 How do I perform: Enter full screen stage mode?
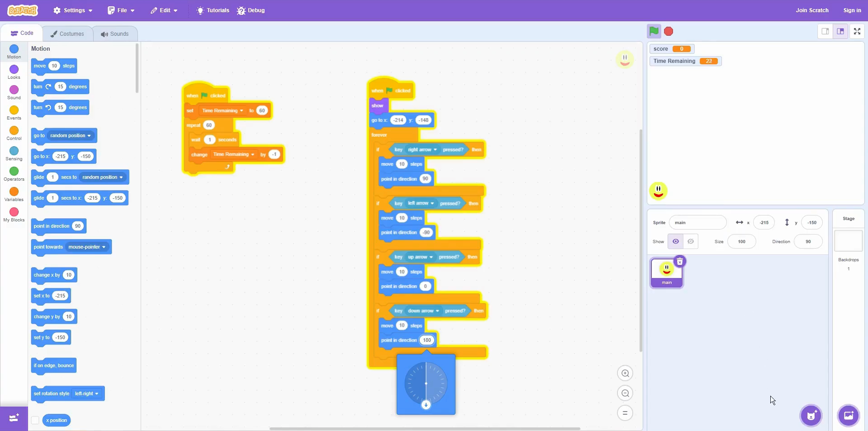point(857,31)
